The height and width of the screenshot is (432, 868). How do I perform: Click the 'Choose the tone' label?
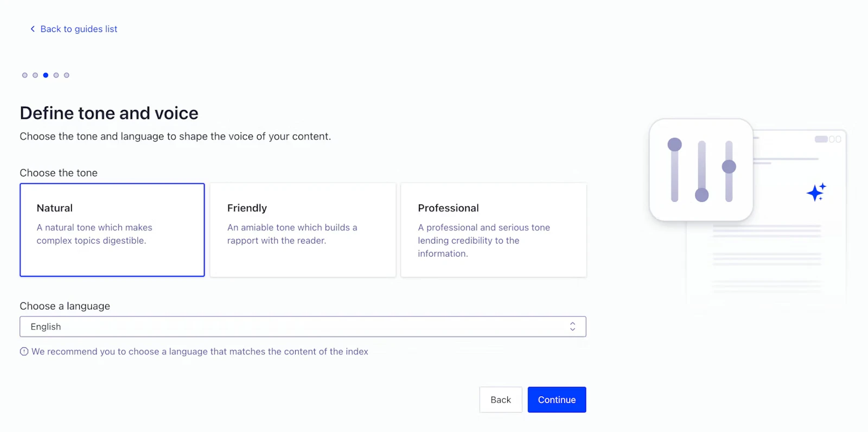(x=59, y=173)
